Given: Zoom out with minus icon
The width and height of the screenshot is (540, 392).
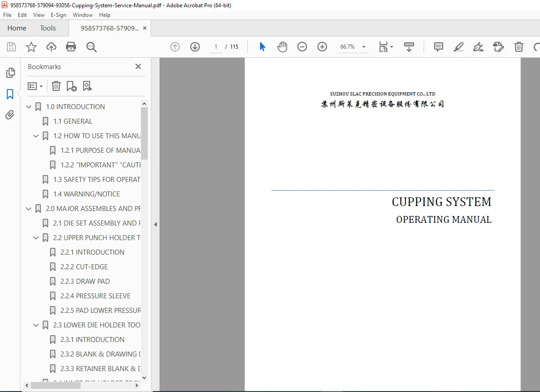Looking at the screenshot, I should click(302, 47).
